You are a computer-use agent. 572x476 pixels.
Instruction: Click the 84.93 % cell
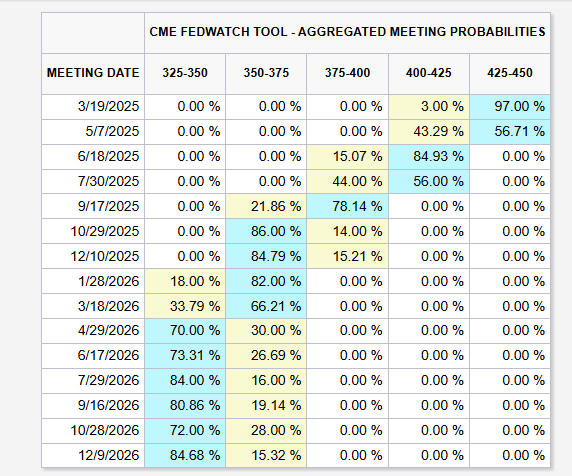point(429,156)
